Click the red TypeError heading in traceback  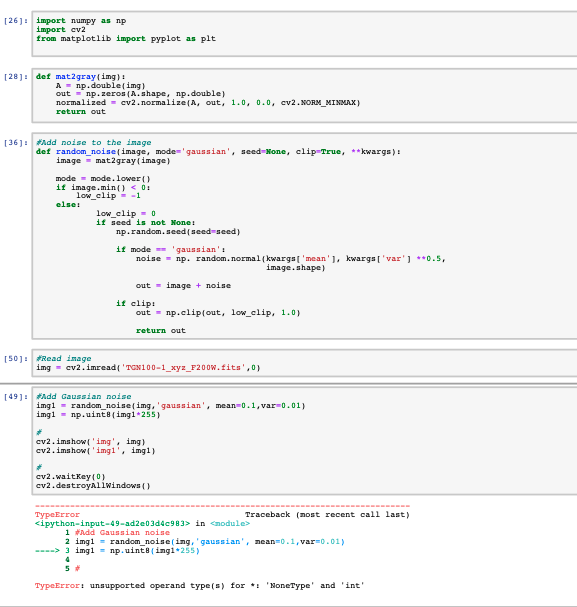point(57,514)
